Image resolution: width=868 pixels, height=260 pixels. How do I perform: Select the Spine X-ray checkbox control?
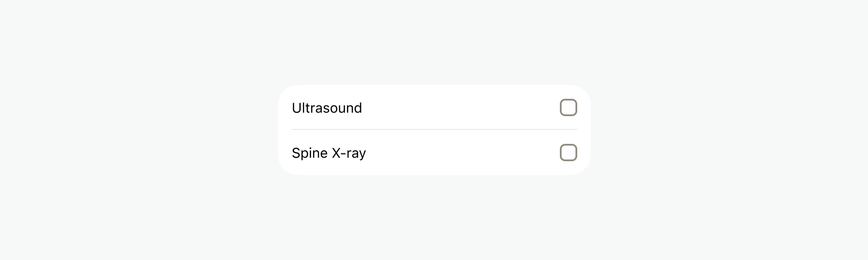click(x=569, y=152)
